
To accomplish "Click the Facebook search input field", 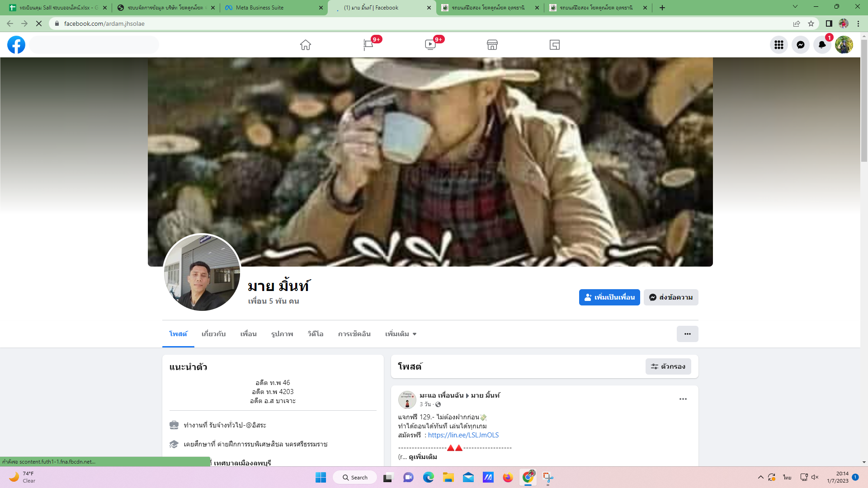I will click(94, 45).
